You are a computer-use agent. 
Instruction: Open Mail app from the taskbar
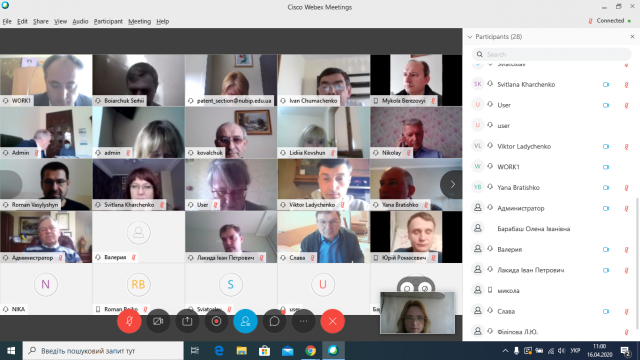287,351
